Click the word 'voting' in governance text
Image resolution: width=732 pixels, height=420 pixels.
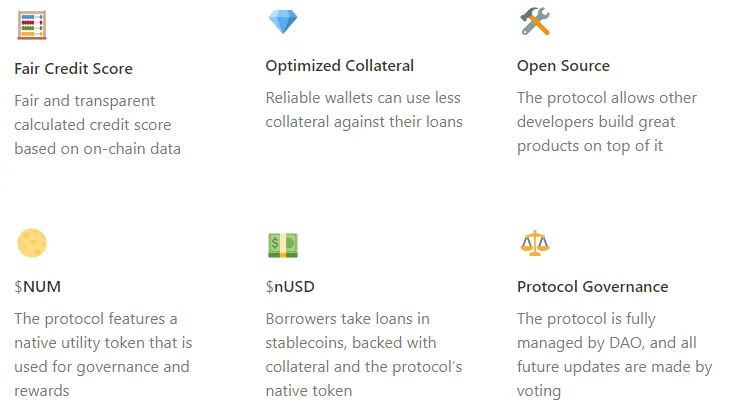coord(539,391)
